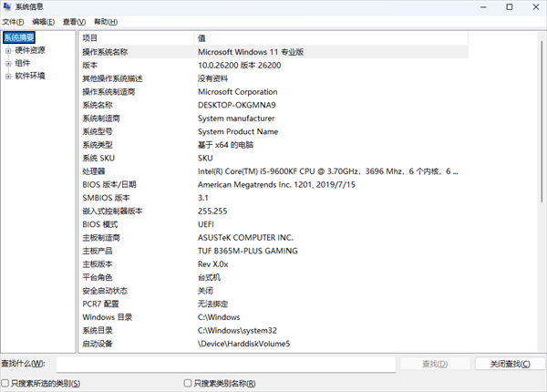547x392 pixels.
Task: Click the 值 column header
Action: point(331,38)
